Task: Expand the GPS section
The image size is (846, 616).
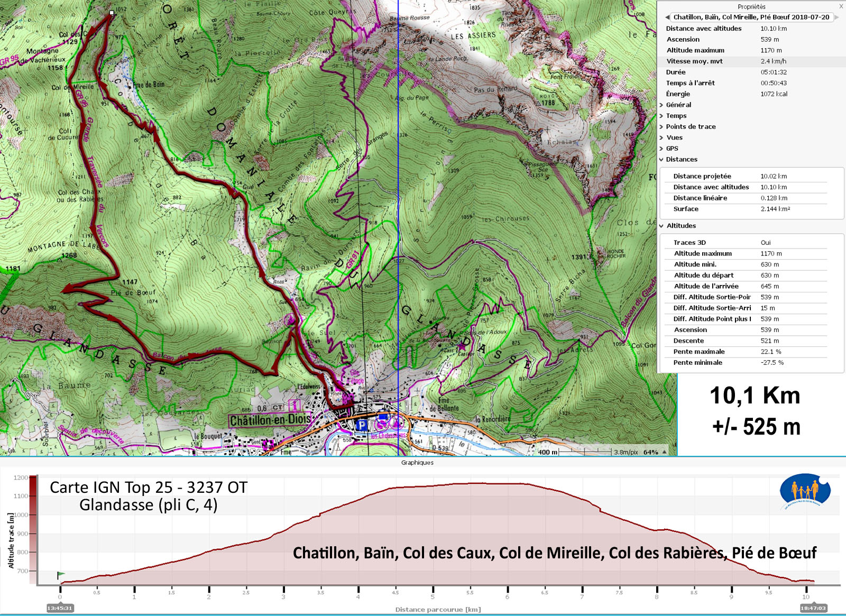Action: pyautogui.click(x=661, y=149)
